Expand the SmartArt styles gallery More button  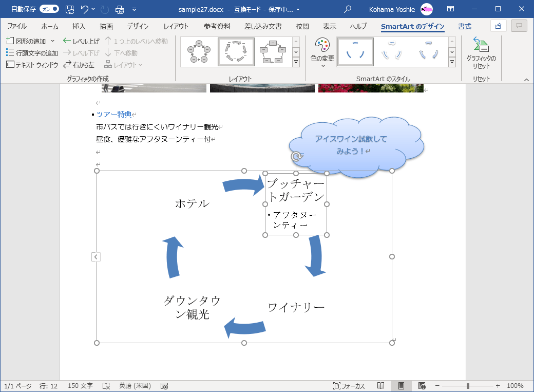point(452,62)
